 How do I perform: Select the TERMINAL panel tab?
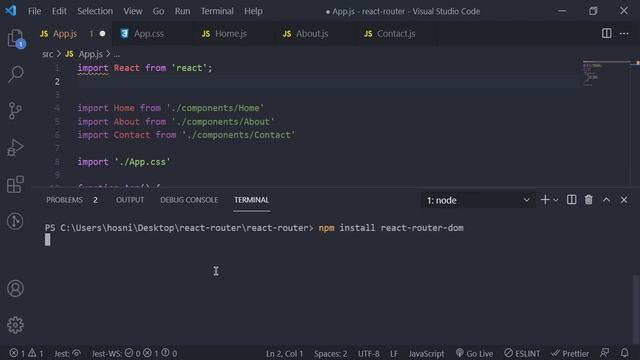[251, 200]
